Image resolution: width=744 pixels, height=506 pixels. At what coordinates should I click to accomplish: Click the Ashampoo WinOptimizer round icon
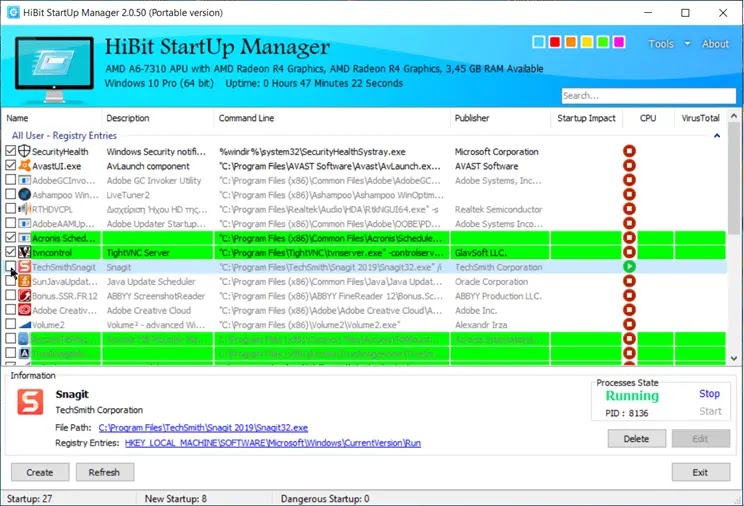pyautogui.click(x=24, y=195)
